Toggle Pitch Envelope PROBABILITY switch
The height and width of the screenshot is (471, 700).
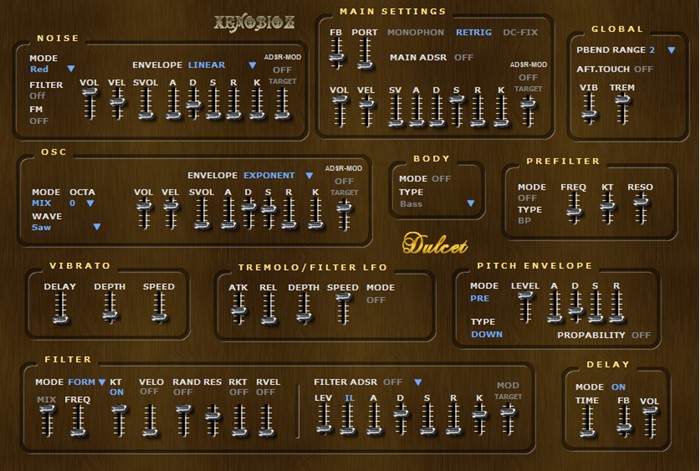(x=641, y=334)
